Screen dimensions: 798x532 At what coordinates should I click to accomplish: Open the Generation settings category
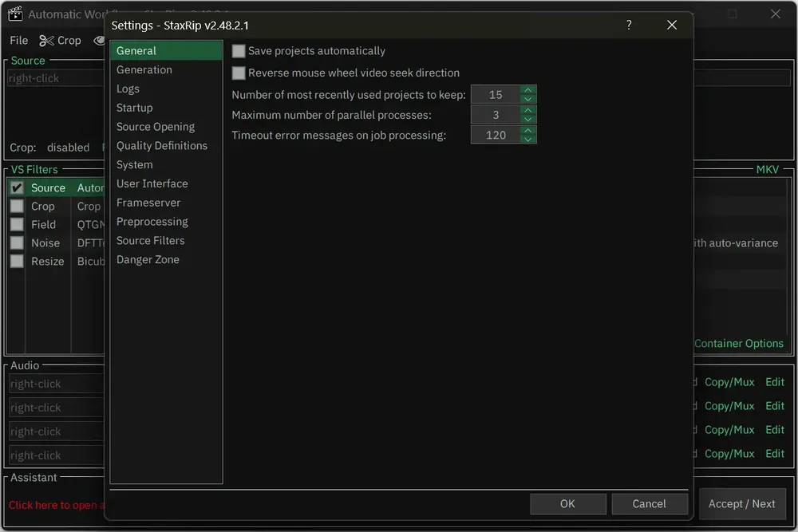tap(167, 69)
